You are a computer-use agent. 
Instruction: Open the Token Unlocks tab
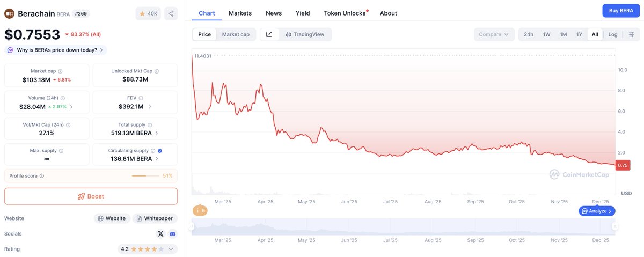(345, 13)
